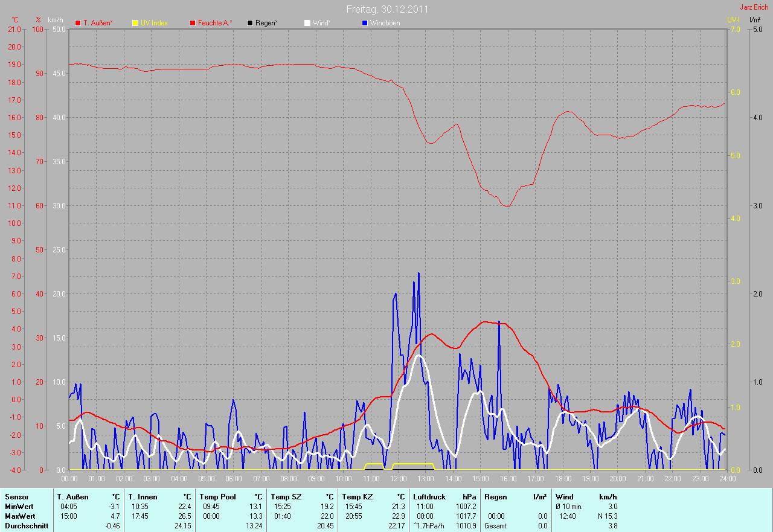Click the 'Jarz Erich' author text
The height and width of the screenshot is (532, 773).
coord(754,7)
